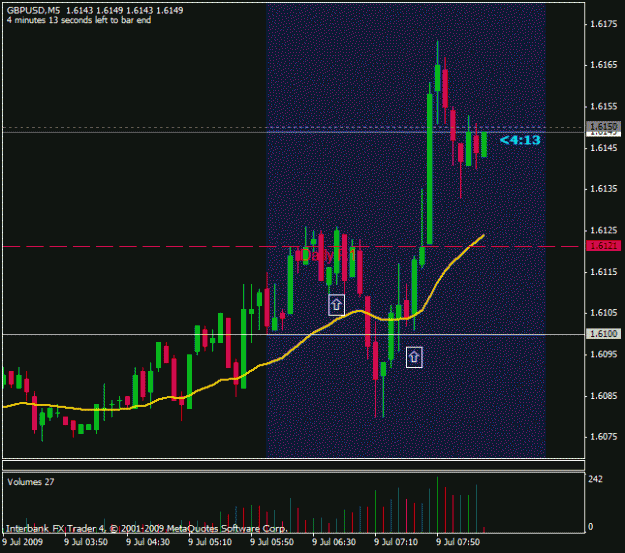
Task: Click the tallest green volume bar
Action: click(x=437, y=504)
